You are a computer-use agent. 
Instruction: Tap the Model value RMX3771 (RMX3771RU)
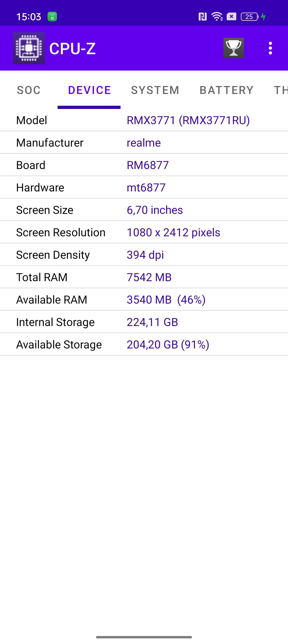(188, 120)
